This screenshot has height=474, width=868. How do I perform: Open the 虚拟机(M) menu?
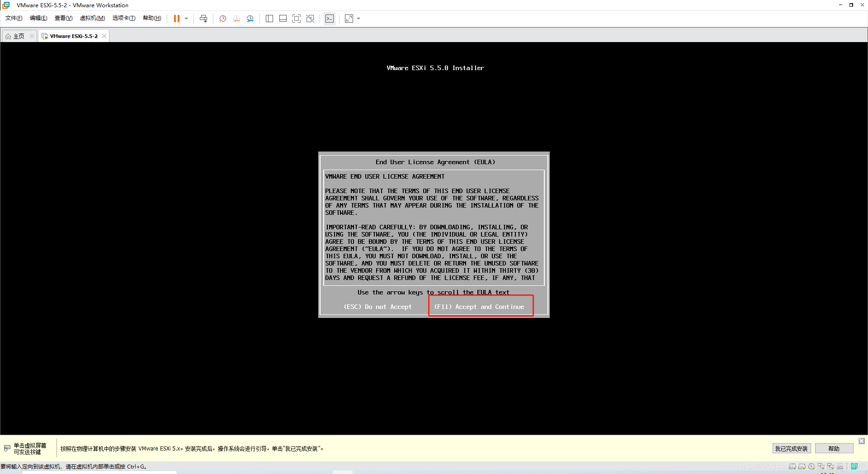tap(92, 18)
